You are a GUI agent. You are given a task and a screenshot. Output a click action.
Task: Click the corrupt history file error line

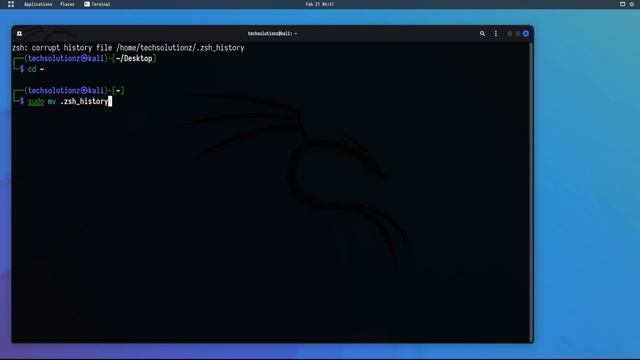click(128, 48)
